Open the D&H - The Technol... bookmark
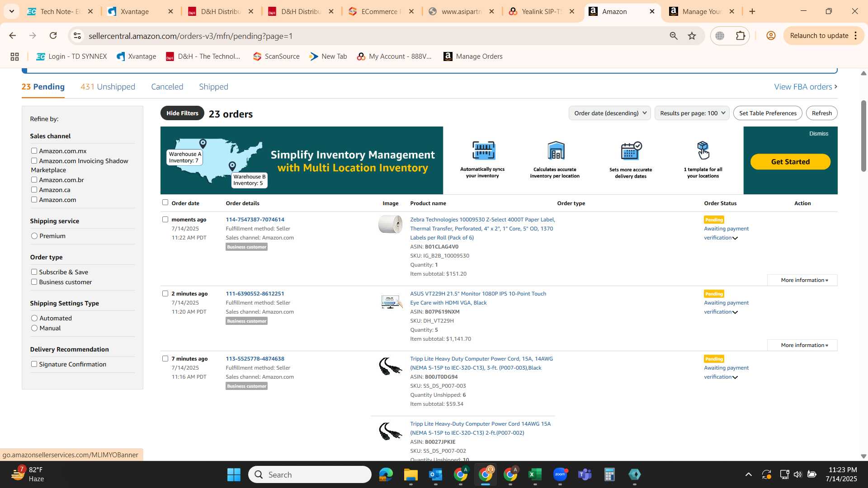 point(203,56)
